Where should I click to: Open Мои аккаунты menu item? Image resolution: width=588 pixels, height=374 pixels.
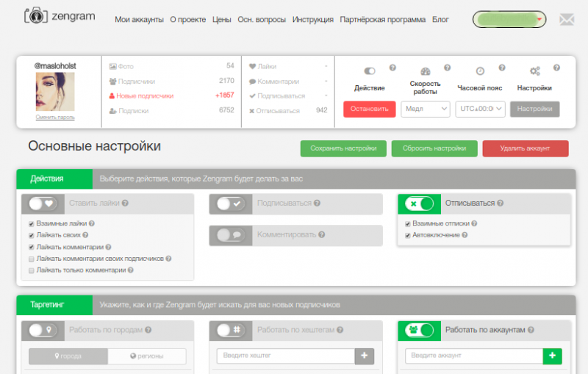(139, 20)
